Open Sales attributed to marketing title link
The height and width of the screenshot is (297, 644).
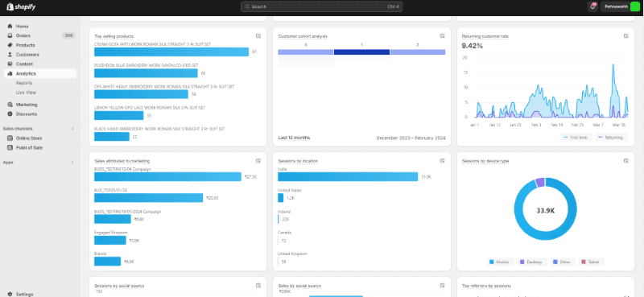point(122,161)
